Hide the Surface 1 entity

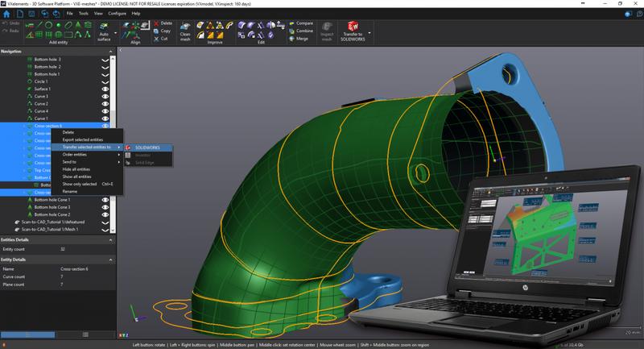click(105, 89)
